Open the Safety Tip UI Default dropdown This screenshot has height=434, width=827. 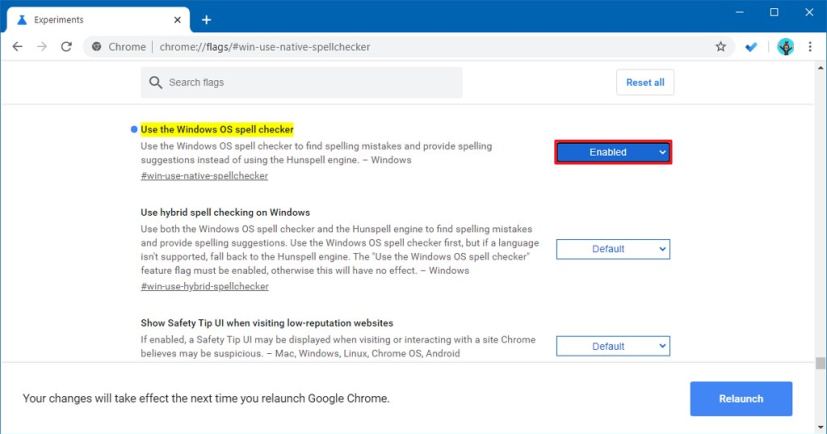click(x=613, y=346)
